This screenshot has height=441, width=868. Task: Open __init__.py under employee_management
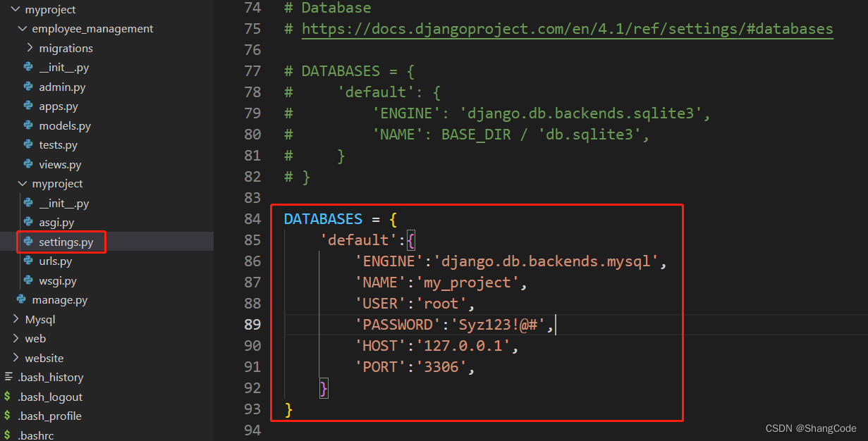[x=63, y=68]
